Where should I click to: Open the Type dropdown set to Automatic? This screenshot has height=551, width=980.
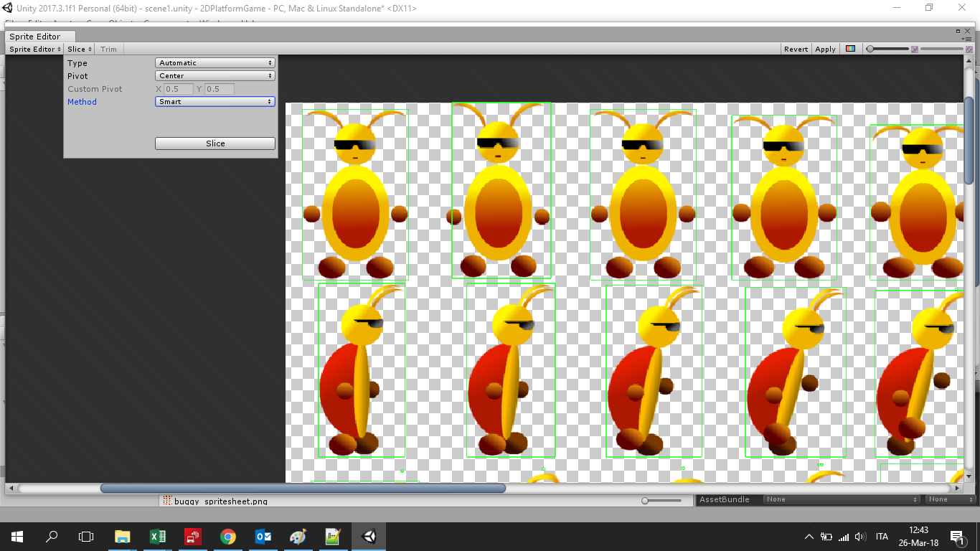coord(215,63)
